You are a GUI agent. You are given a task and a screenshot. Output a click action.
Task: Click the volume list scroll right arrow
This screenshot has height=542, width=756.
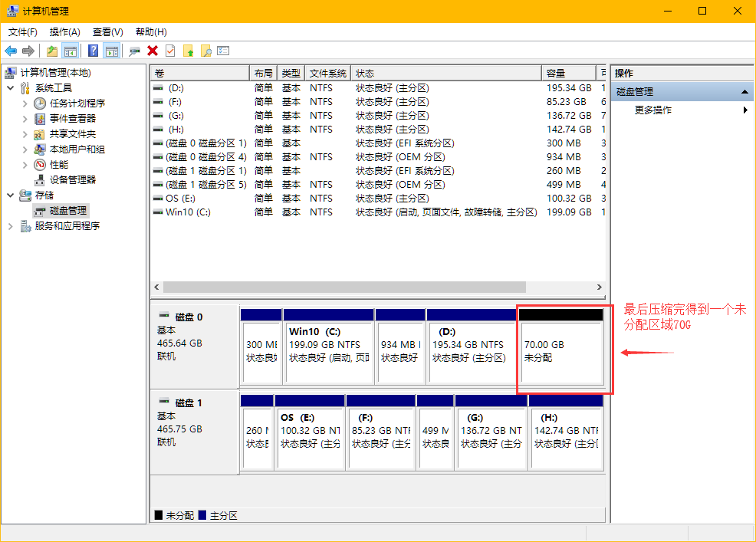600,287
